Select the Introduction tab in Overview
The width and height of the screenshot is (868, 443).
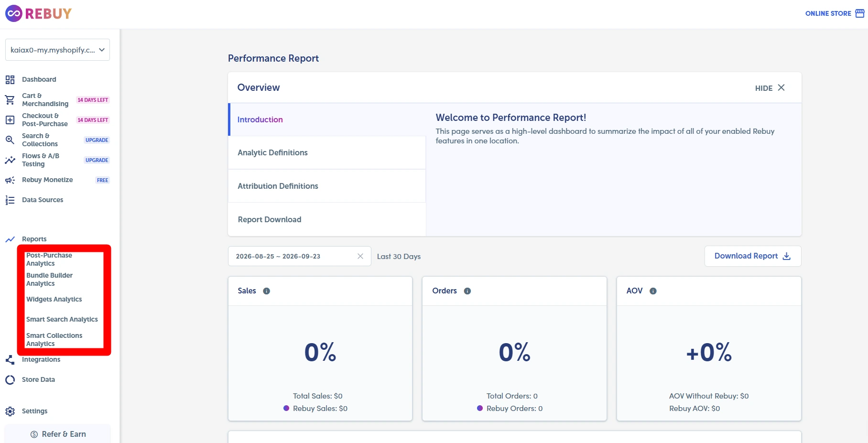[327, 119]
